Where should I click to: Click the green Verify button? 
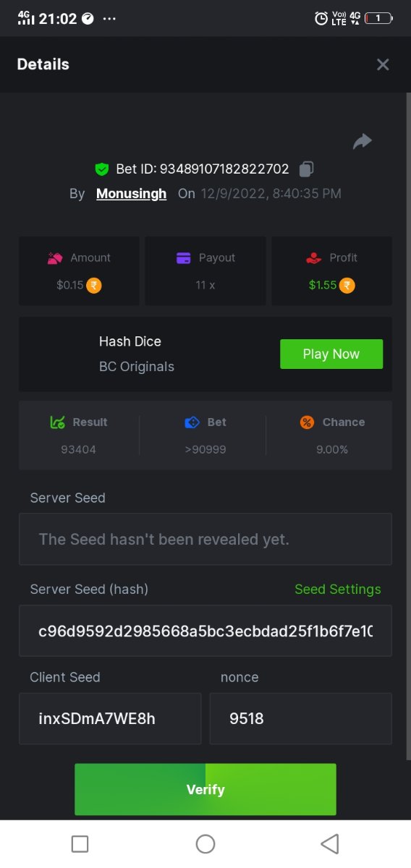click(205, 789)
